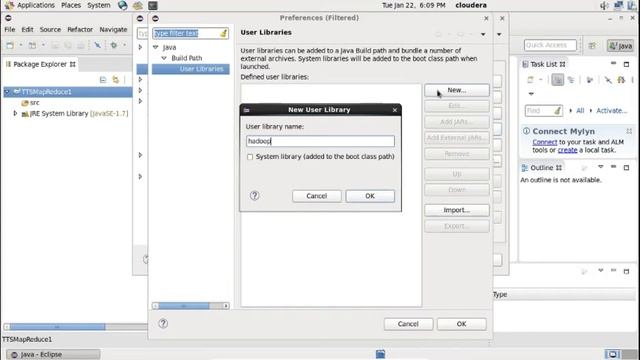Collapse the Java node in Preferences tree
The height and width of the screenshot is (360, 640).
(x=156, y=47)
